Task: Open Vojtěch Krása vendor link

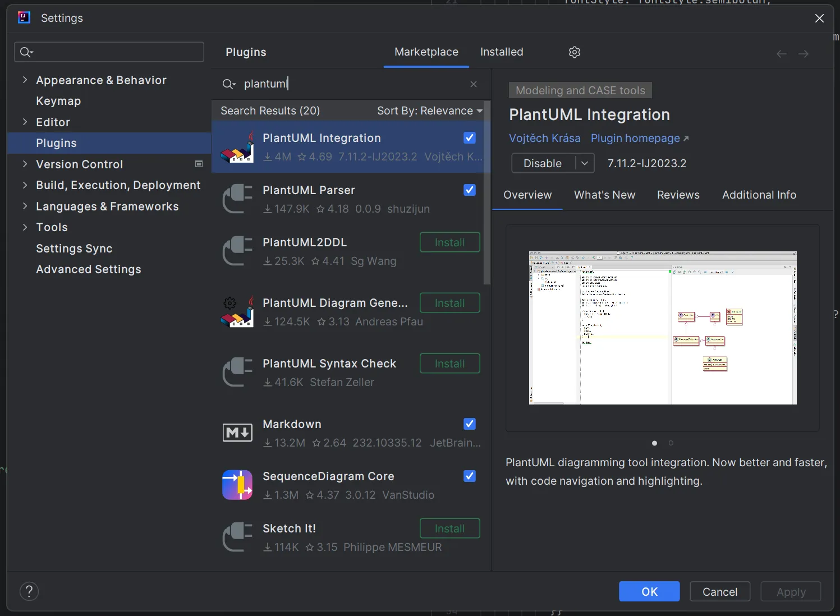Action: (x=544, y=138)
